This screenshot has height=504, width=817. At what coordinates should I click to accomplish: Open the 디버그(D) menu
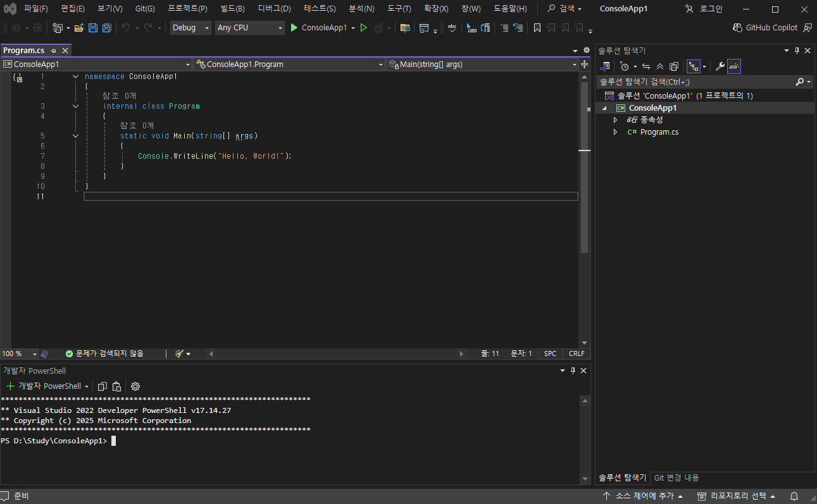(x=275, y=9)
